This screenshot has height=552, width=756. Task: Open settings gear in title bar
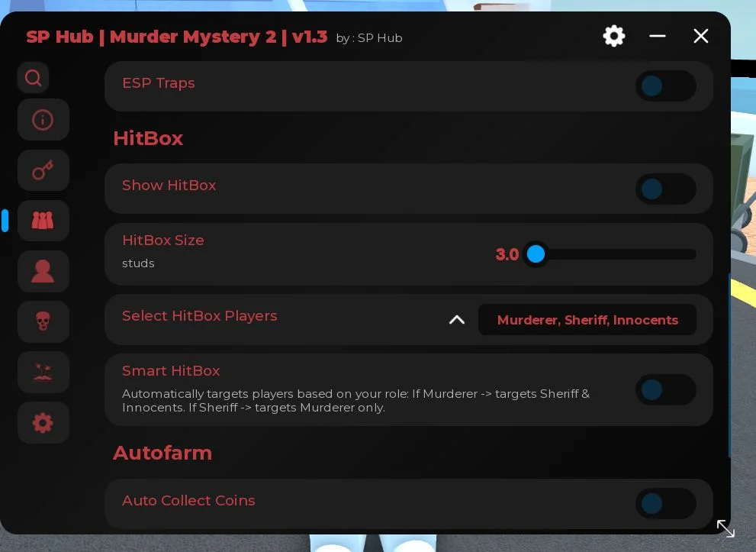(614, 36)
